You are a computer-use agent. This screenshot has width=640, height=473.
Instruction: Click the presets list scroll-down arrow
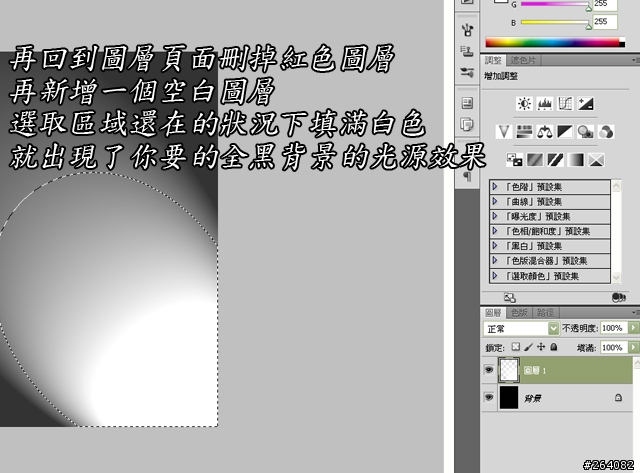(616, 277)
